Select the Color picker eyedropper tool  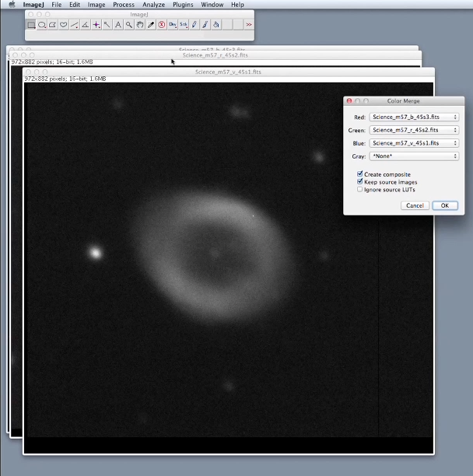151,25
